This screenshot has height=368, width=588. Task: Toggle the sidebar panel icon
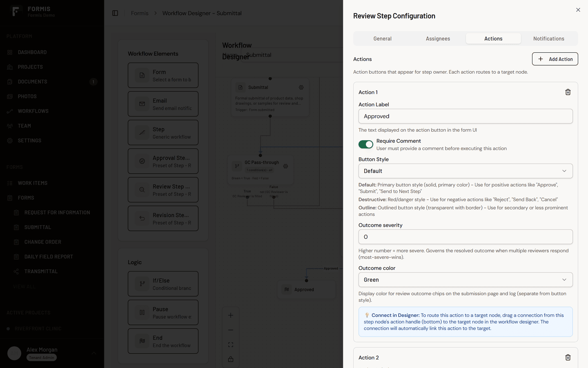tap(115, 13)
